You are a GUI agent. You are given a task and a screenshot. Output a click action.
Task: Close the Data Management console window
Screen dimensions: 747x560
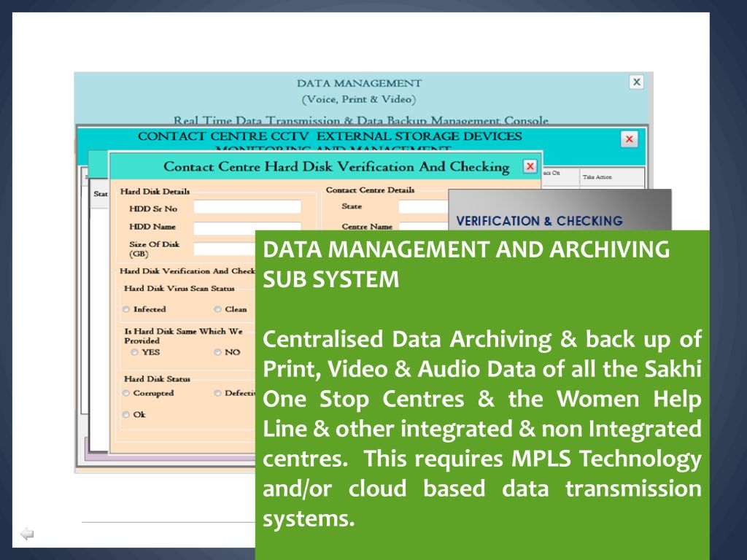[636, 82]
